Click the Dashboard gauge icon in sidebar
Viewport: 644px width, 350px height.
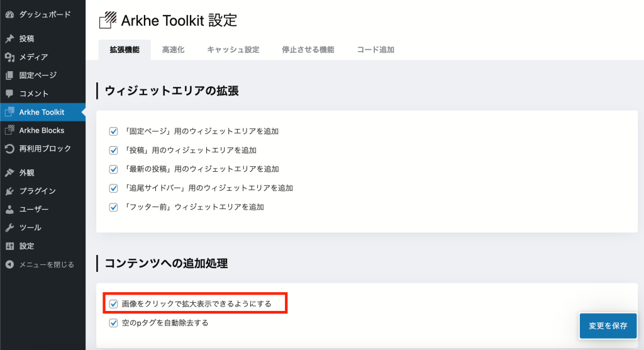(x=9, y=15)
